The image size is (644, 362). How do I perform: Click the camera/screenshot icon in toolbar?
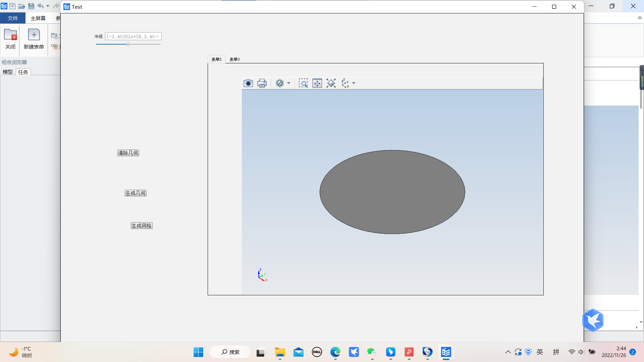coord(248,83)
